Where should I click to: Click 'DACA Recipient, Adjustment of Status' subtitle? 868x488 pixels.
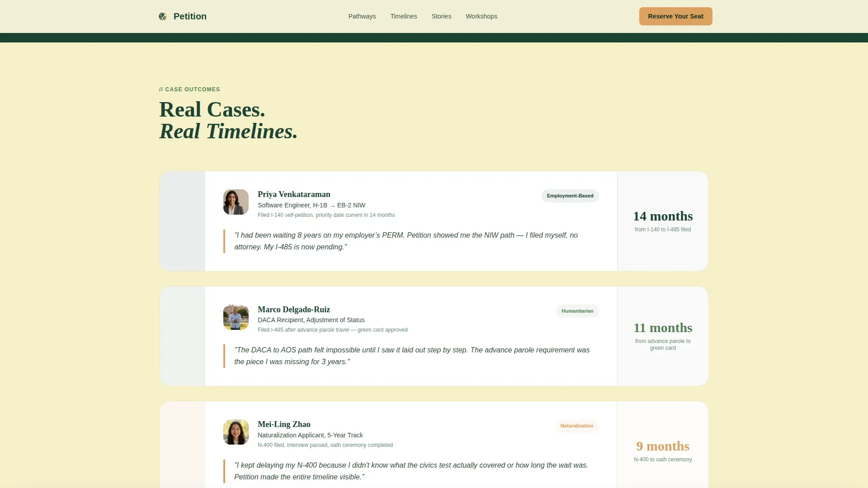311,320
